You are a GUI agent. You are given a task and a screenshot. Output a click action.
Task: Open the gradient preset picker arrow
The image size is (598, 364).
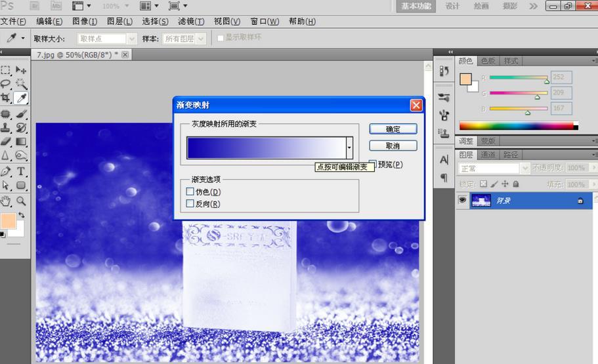[349, 148]
